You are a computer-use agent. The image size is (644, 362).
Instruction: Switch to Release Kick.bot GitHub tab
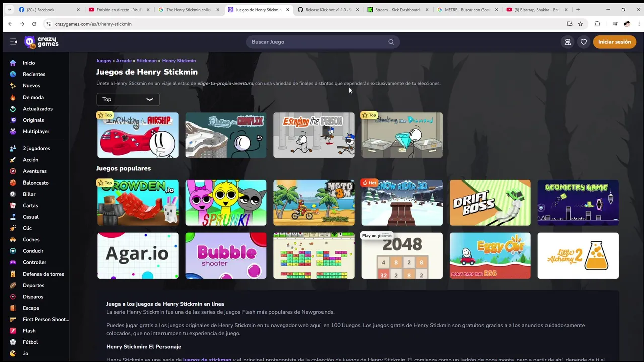click(327, 10)
